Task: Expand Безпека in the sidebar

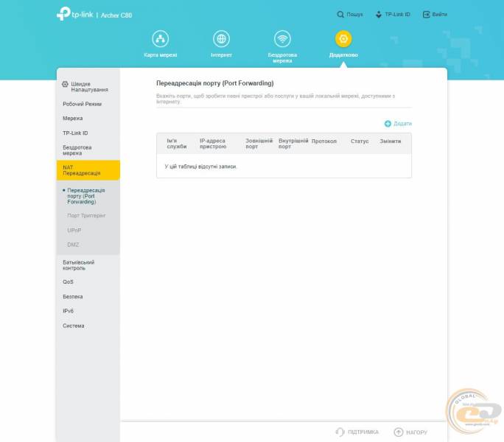Action: 73,297
